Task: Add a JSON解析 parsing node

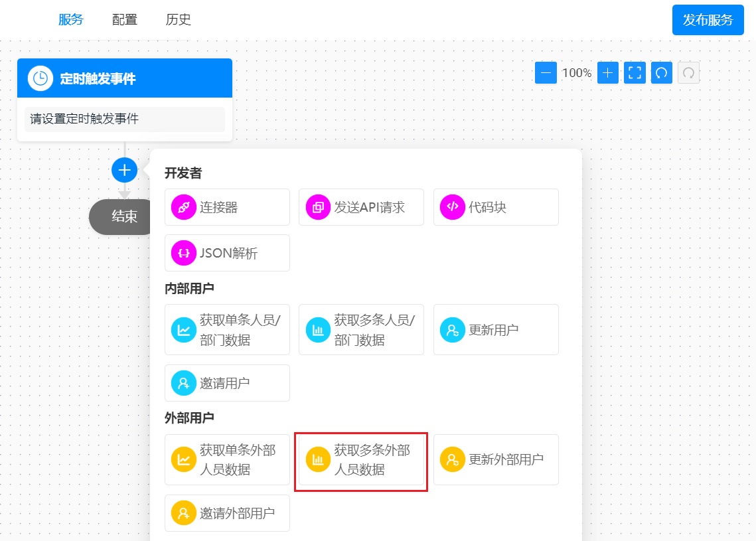Action: (x=227, y=253)
